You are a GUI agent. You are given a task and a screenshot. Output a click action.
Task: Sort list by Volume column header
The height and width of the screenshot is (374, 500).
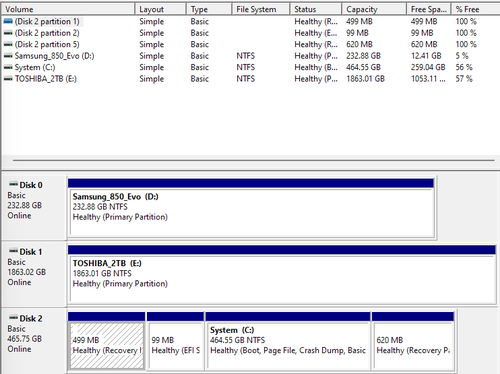pyautogui.click(x=68, y=9)
